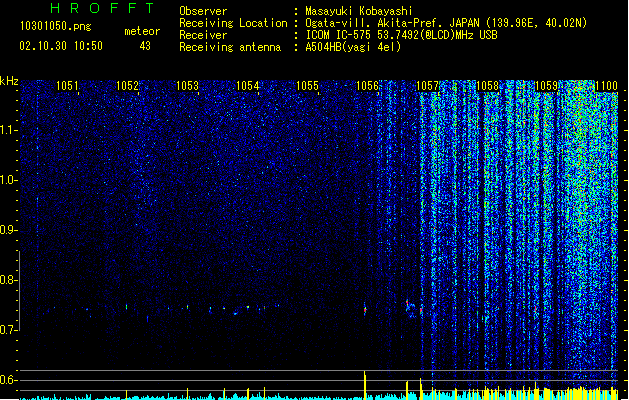
Task: Click the 1057 time marker
Action: point(428,86)
